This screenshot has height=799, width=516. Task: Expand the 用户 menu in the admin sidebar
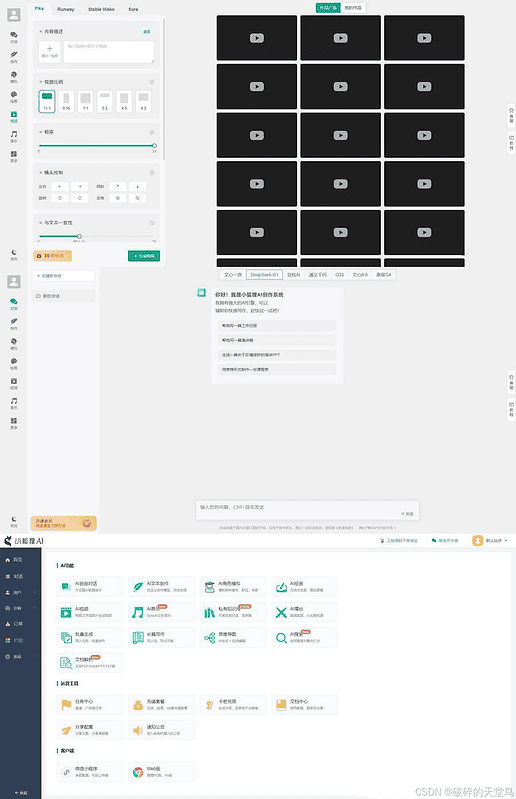point(20,592)
